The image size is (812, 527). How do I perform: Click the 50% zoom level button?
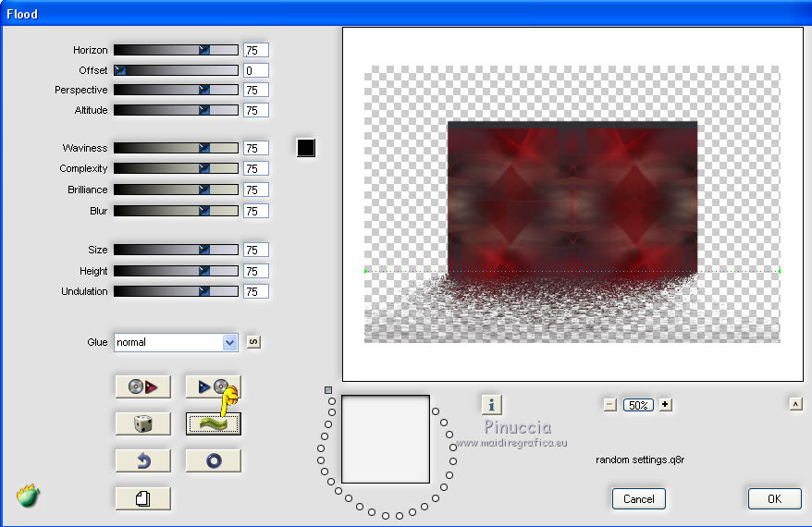click(x=638, y=405)
